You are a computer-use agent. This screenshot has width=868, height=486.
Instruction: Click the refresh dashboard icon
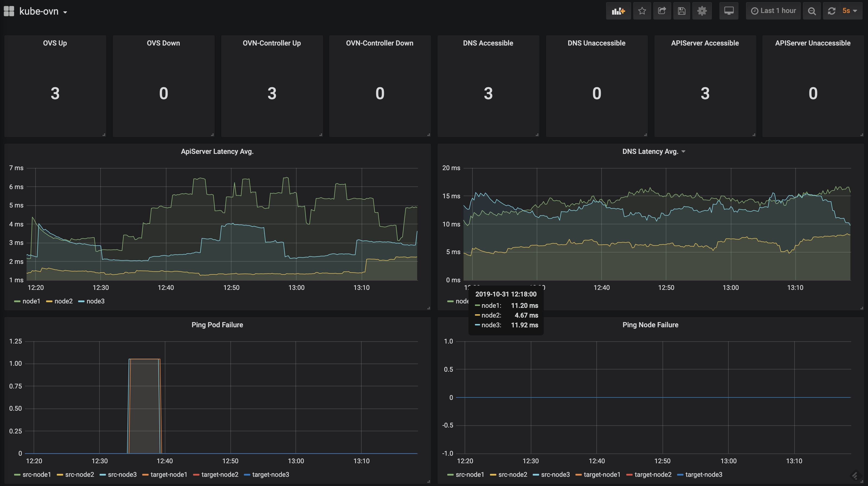point(832,11)
